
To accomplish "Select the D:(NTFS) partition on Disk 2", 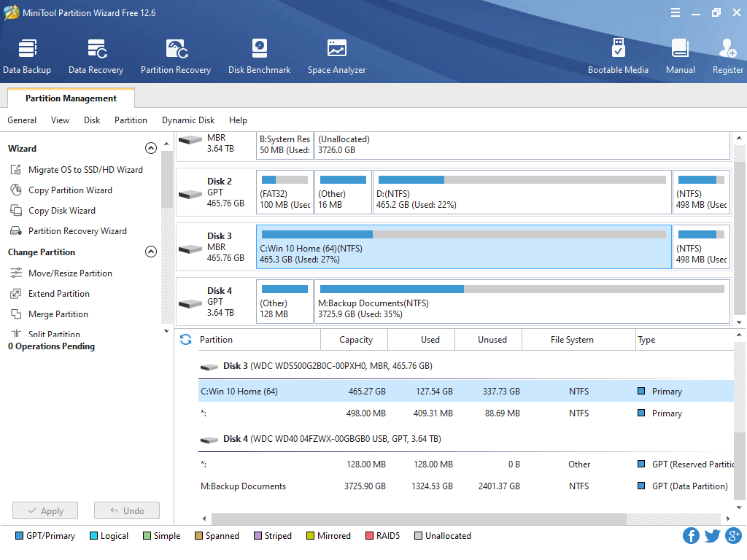I will [522, 192].
